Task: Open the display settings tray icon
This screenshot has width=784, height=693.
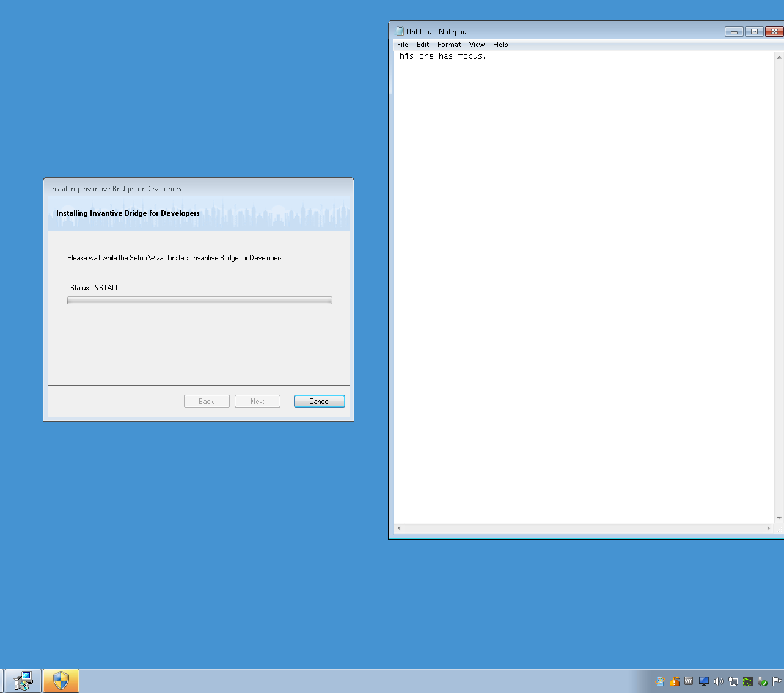Action: point(703,681)
